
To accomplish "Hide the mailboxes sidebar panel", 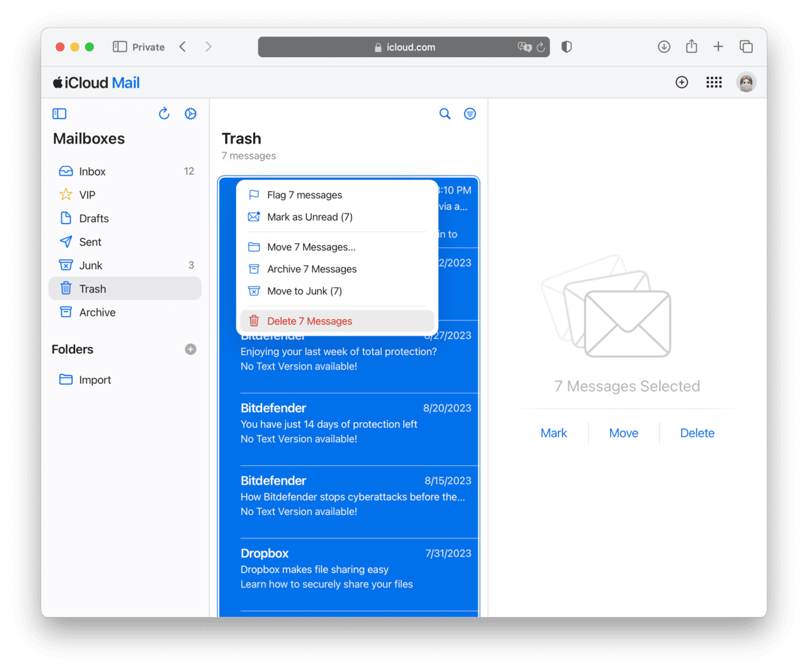I will coord(60,114).
